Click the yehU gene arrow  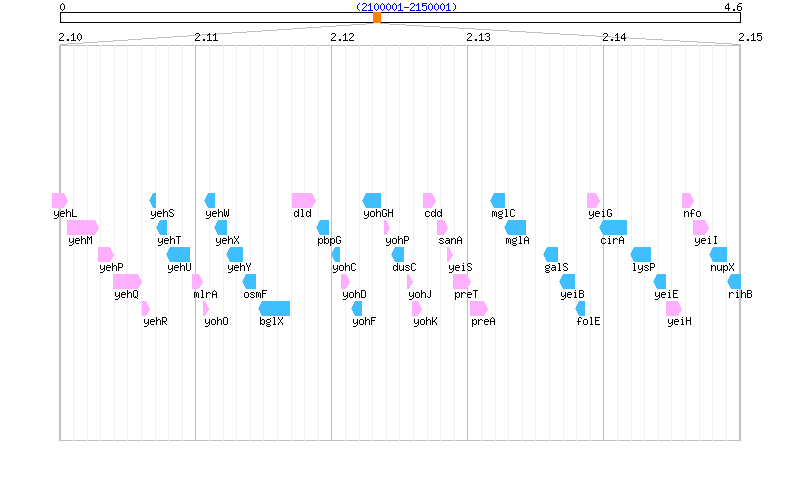[x=178, y=254]
